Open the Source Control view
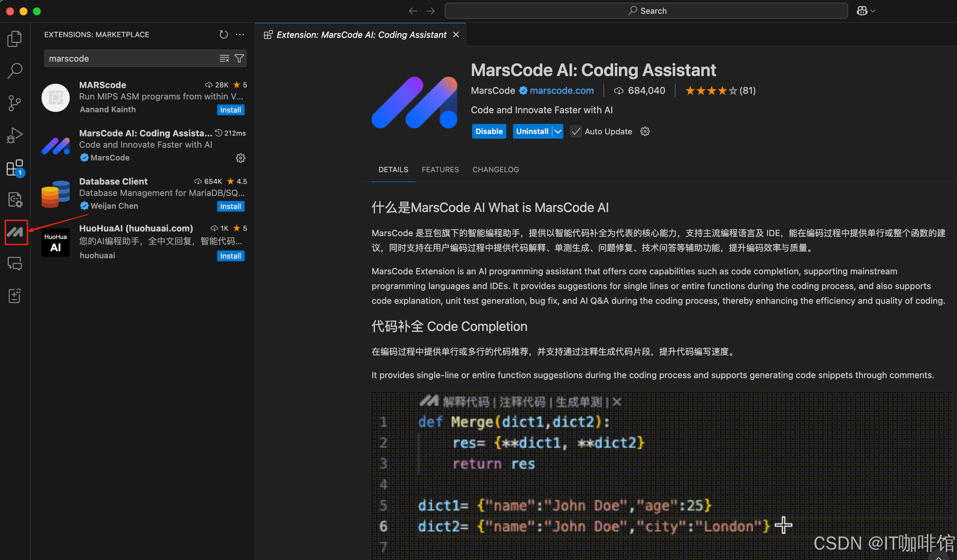Viewport: 957px width, 560px height. point(14,103)
